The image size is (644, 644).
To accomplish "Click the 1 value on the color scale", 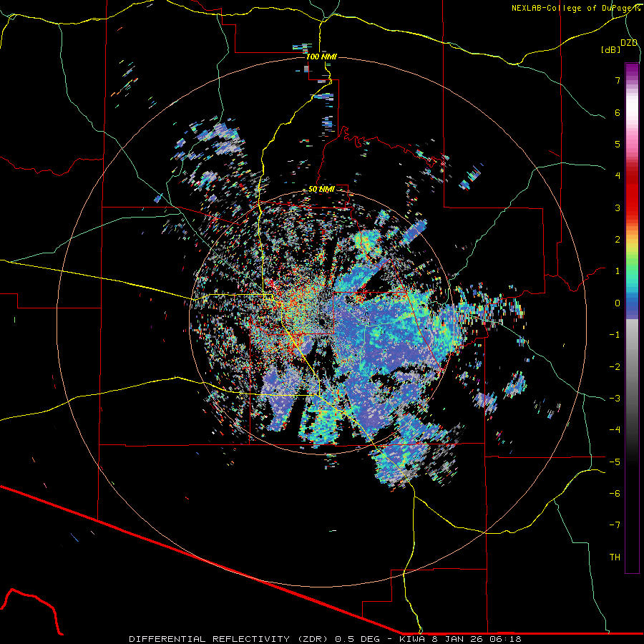I will pyautogui.click(x=618, y=271).
